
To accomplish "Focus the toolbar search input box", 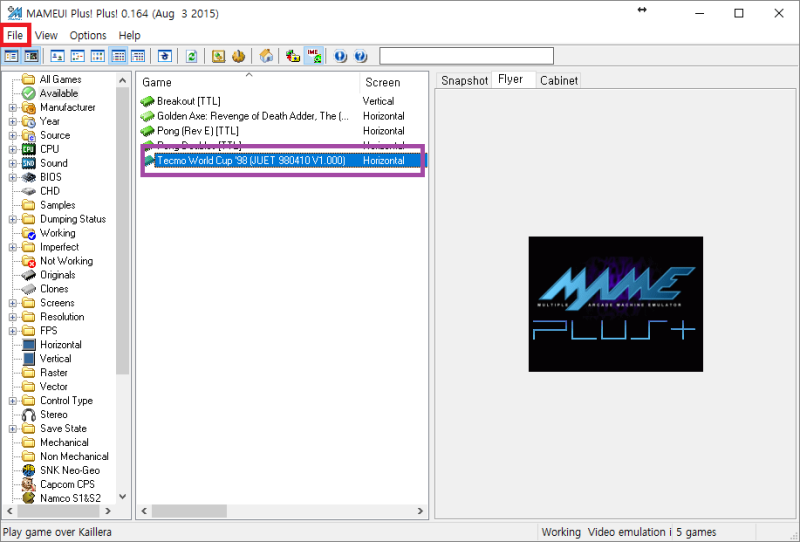I will [x=466, y=56].
